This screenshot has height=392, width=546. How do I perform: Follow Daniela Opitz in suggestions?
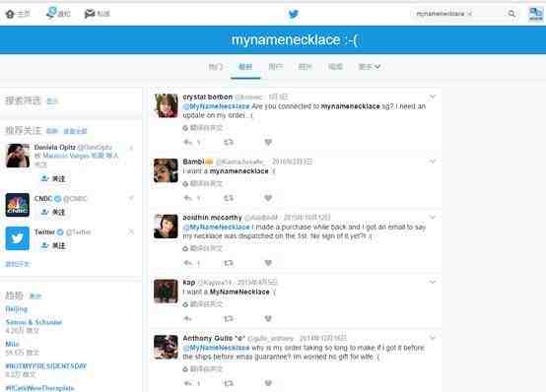(x=53, y=178)
